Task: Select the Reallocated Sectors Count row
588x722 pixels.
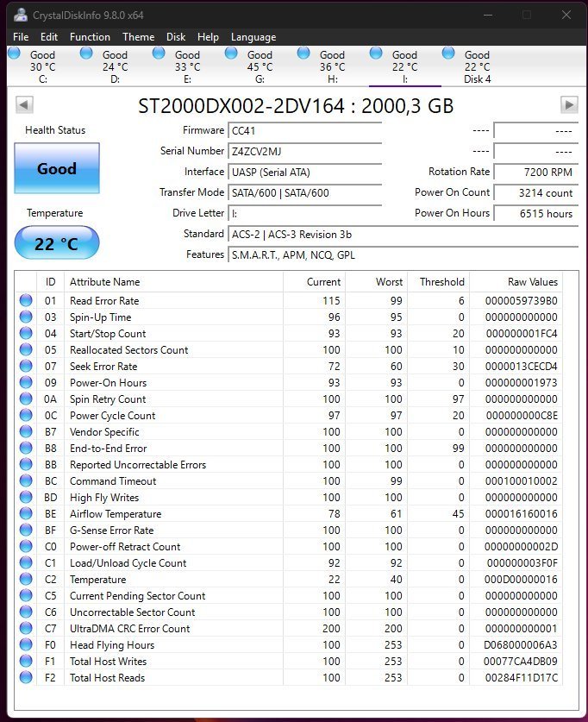Action: [128, 350]
